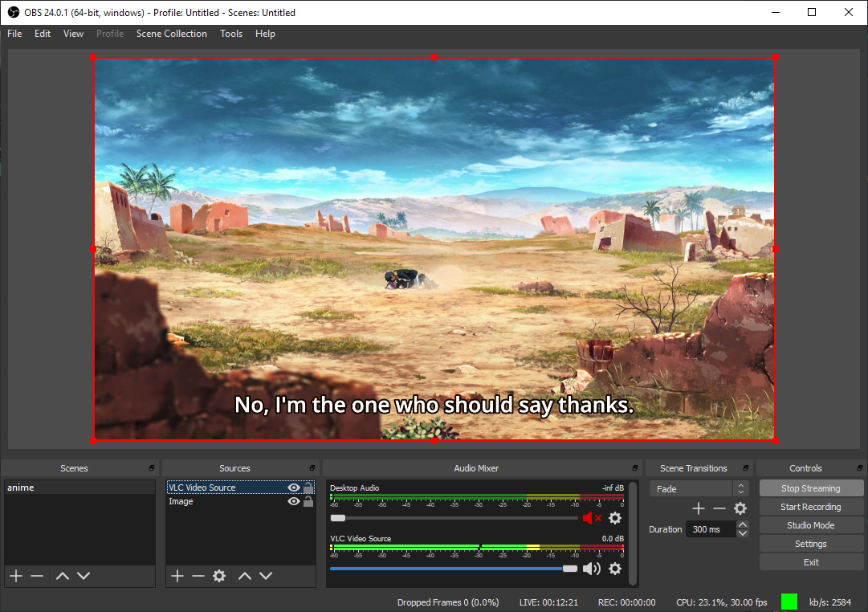Add a new source with plus icon
Viewport: 868px width, 612px height.
177,576
